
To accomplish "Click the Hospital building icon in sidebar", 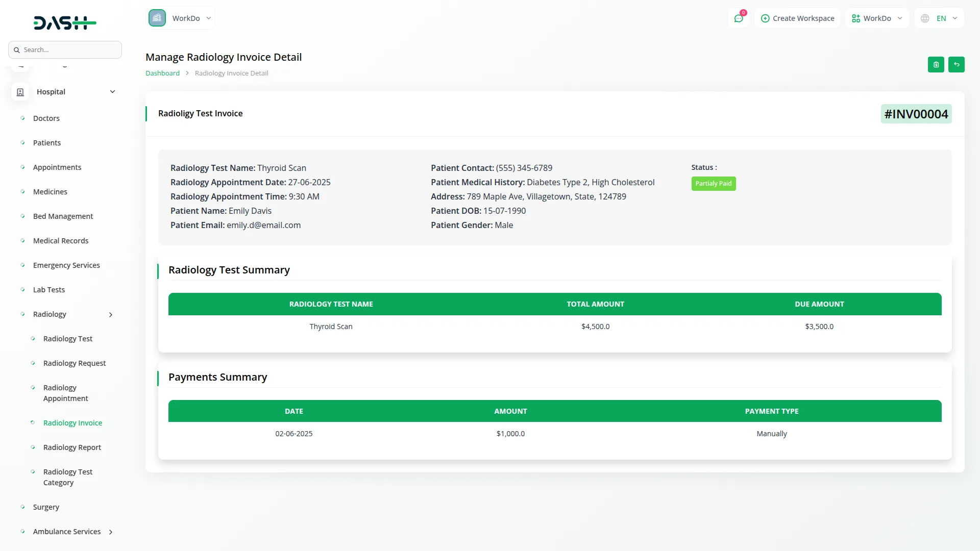I will point(20,92).
